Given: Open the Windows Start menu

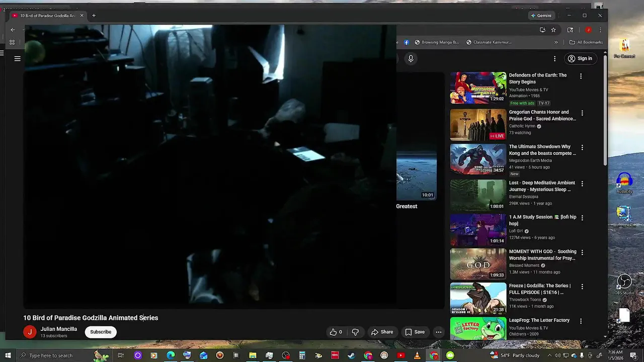Looking at the screenshot, I should 8,355.
